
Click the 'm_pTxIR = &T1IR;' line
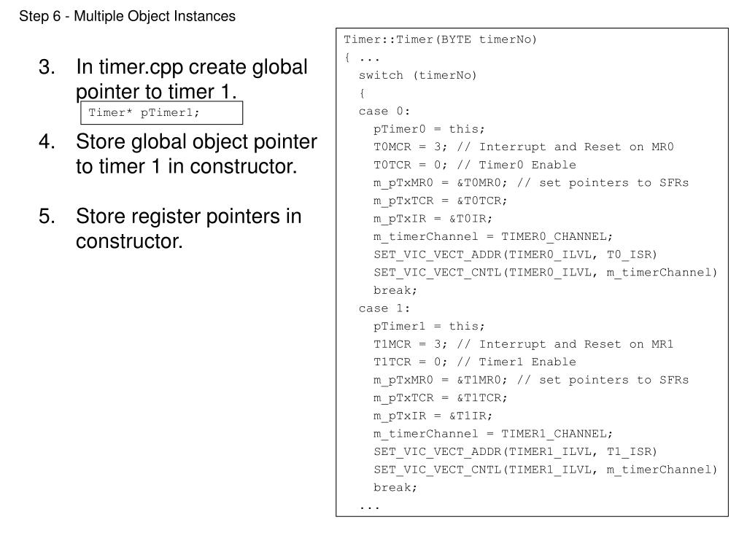433,416
